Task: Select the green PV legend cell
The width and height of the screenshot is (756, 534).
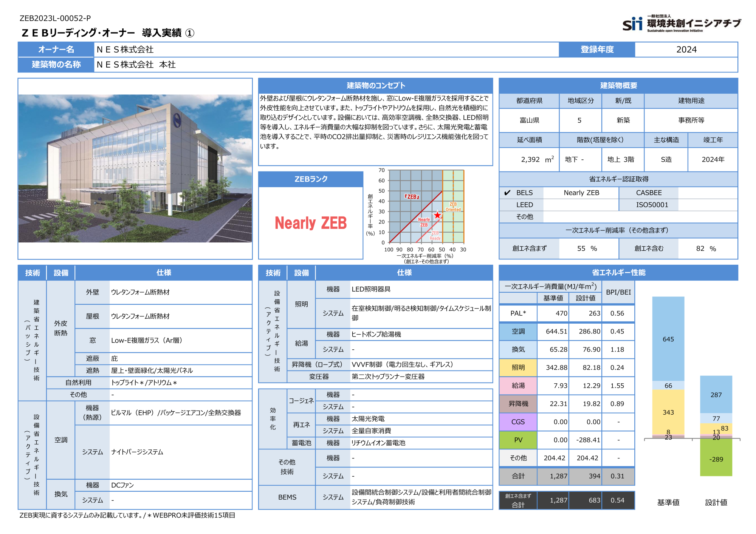Action: pyautogui.click(x=518, y=440)
